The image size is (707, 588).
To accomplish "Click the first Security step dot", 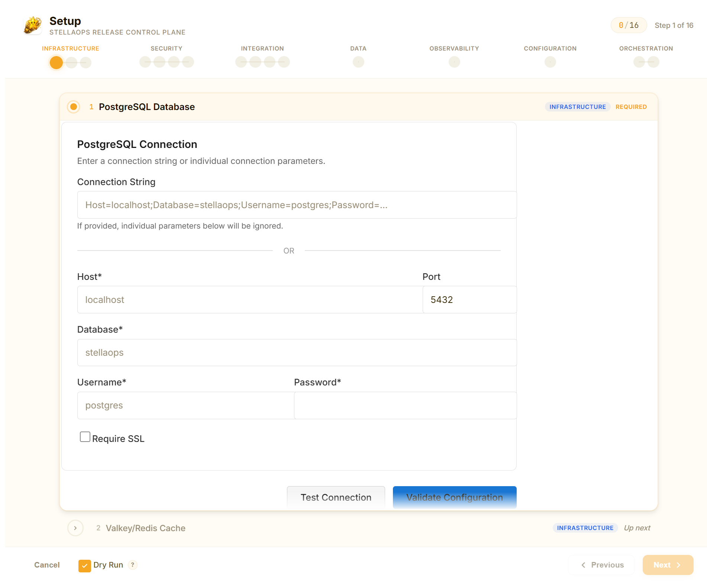I will tap(145, 62).
